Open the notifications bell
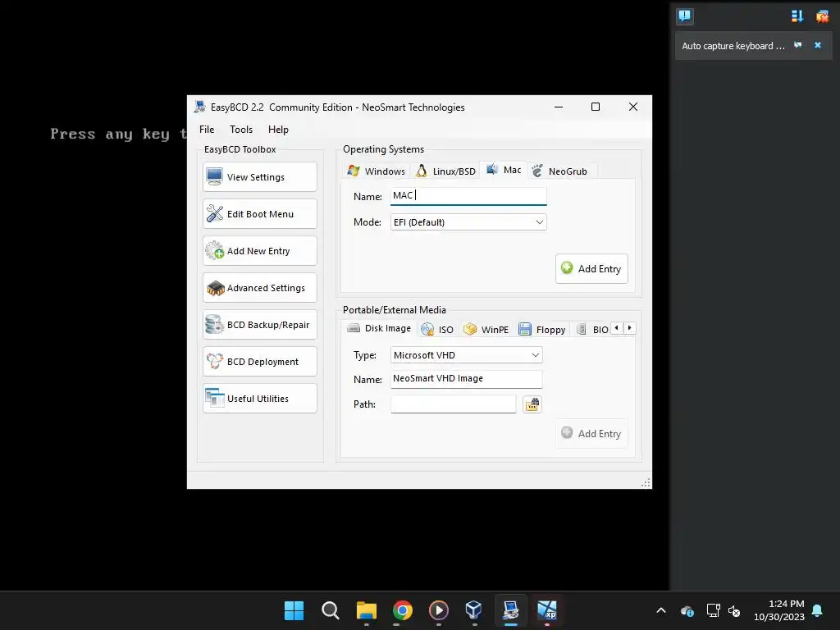Viewport: 840px width, 630px height. 818,610
